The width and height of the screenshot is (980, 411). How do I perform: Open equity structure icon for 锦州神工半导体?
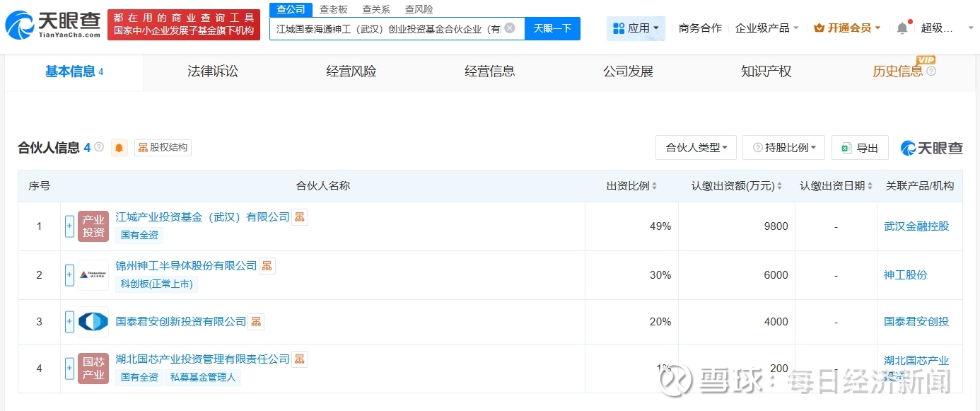point(267,266)
